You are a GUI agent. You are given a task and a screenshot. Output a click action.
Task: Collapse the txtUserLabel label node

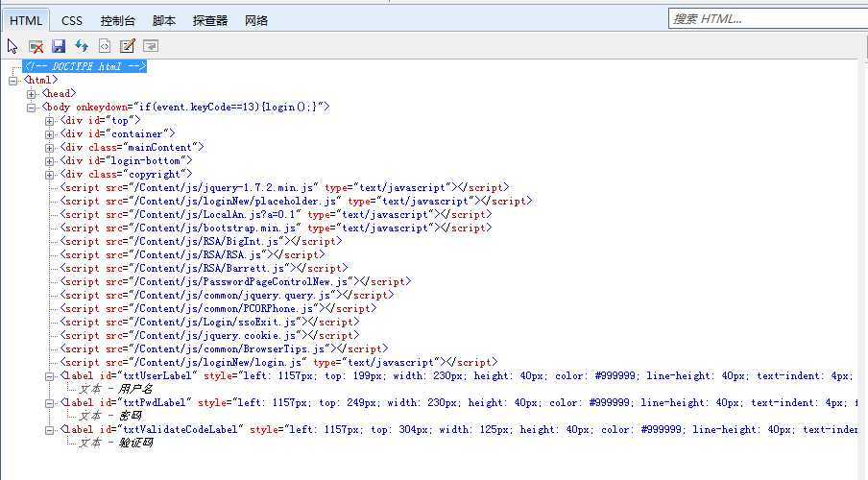50,376
